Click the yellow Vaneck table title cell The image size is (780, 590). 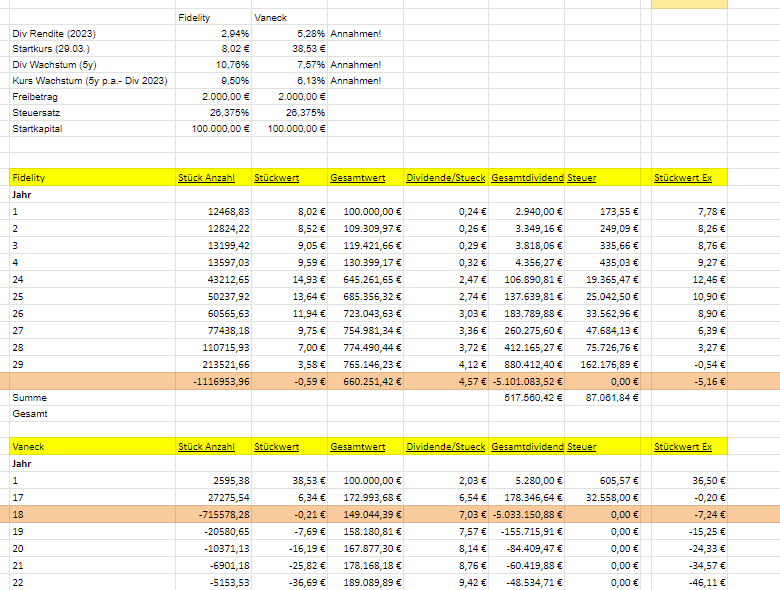90,446
